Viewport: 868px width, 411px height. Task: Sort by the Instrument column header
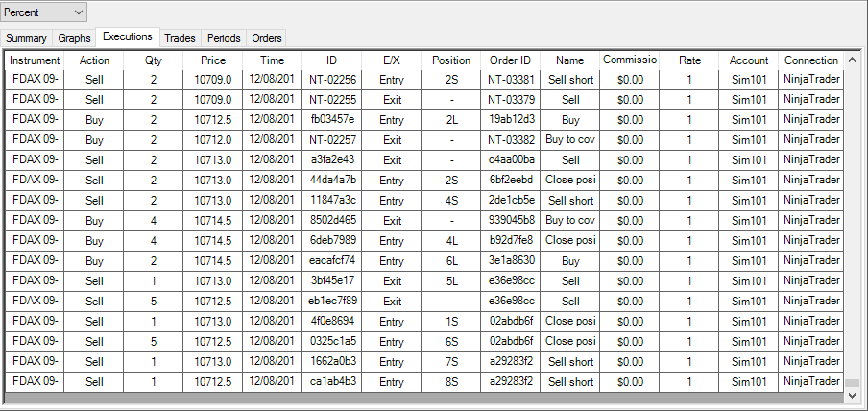coord(35,60)
